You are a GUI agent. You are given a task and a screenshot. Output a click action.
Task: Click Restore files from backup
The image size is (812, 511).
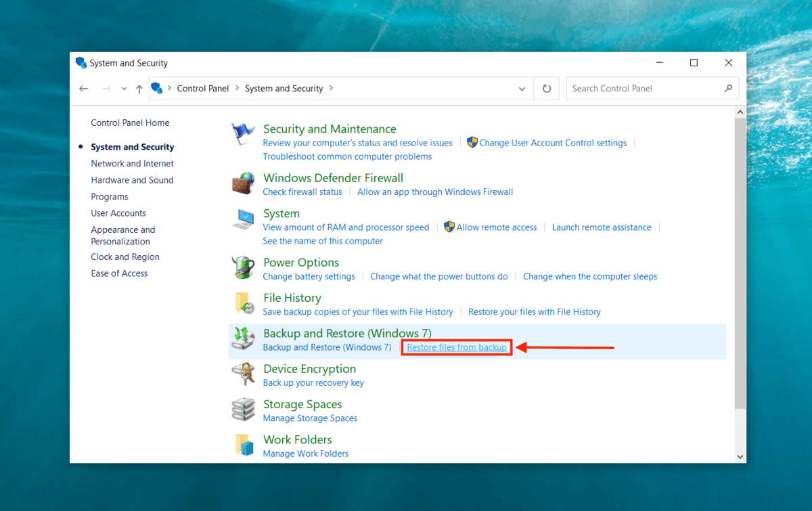(457, 347)
